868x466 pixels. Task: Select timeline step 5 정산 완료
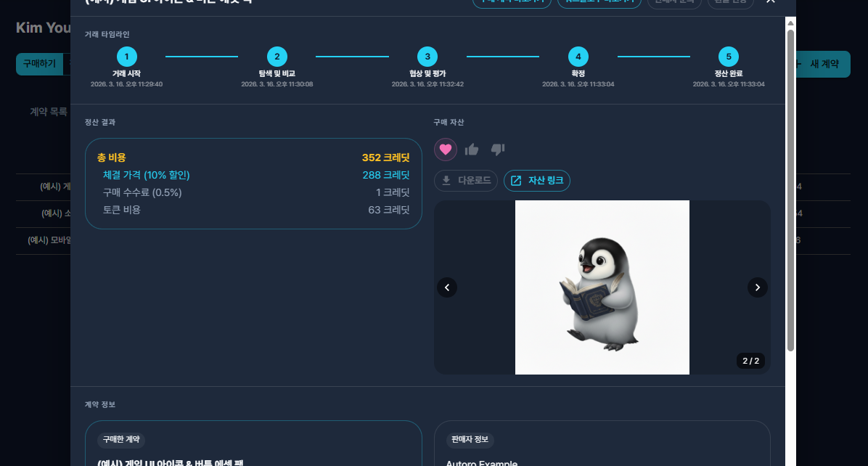pos(729,57)
